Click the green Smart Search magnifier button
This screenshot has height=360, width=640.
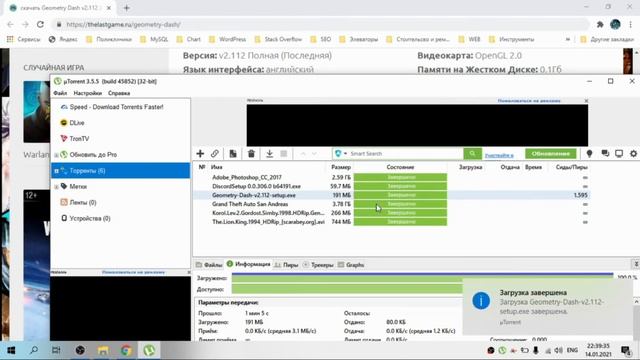point(472,154)
